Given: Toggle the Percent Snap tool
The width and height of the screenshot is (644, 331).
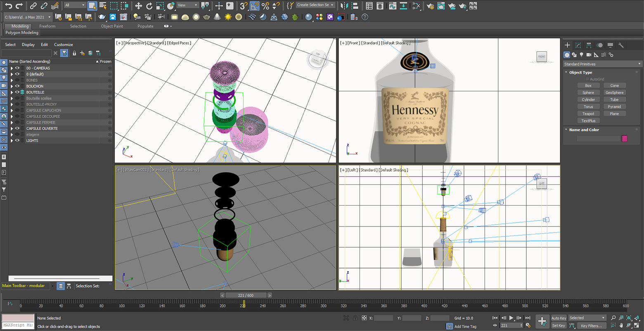Looking at the screenshot, I should click(x=265, y=6).
